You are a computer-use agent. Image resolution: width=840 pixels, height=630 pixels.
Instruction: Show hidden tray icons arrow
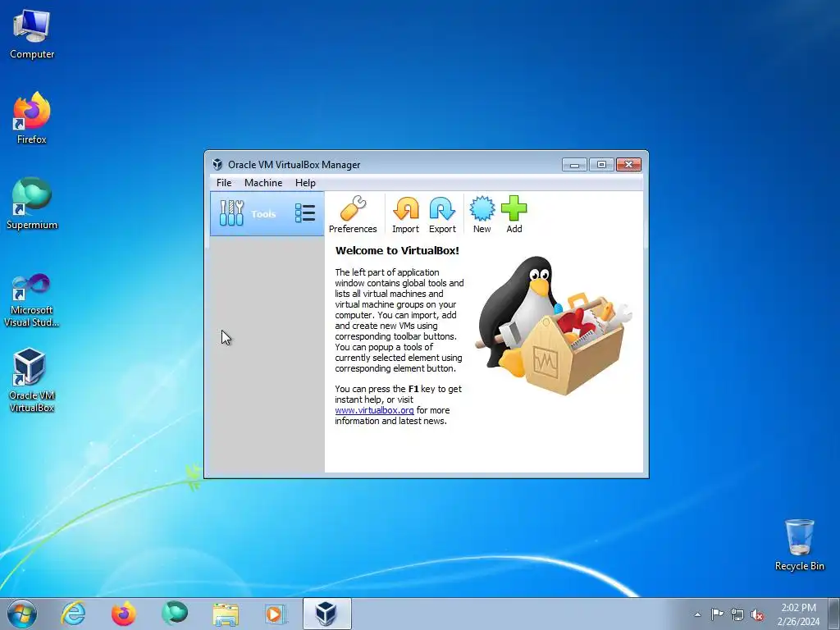tap(697, 614)
